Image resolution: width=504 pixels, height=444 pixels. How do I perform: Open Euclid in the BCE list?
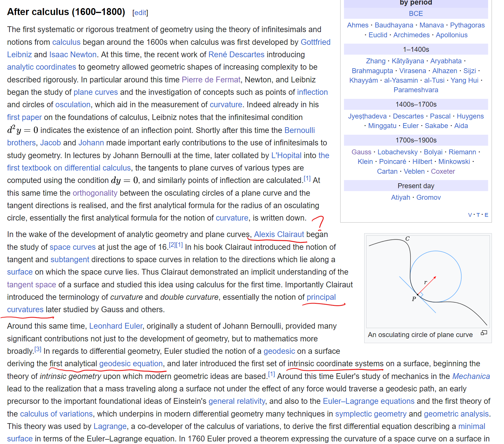378,35
